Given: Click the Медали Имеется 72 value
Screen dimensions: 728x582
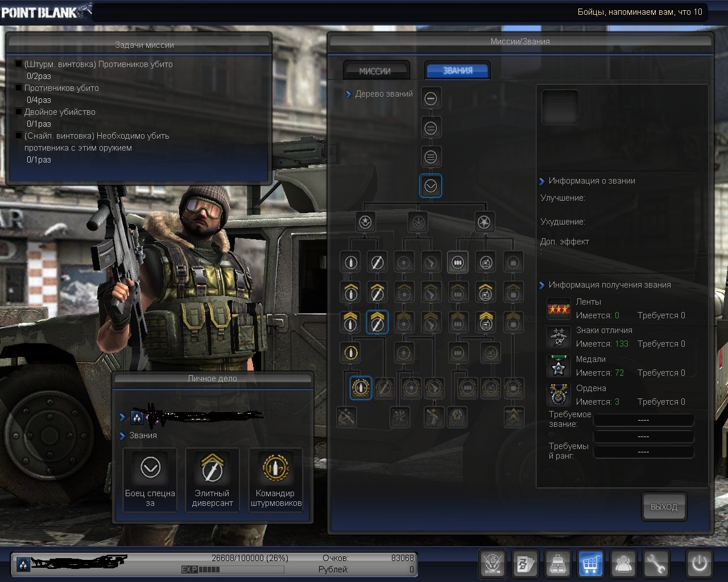Looking at the screenshot, I should [x=619, y=373].
